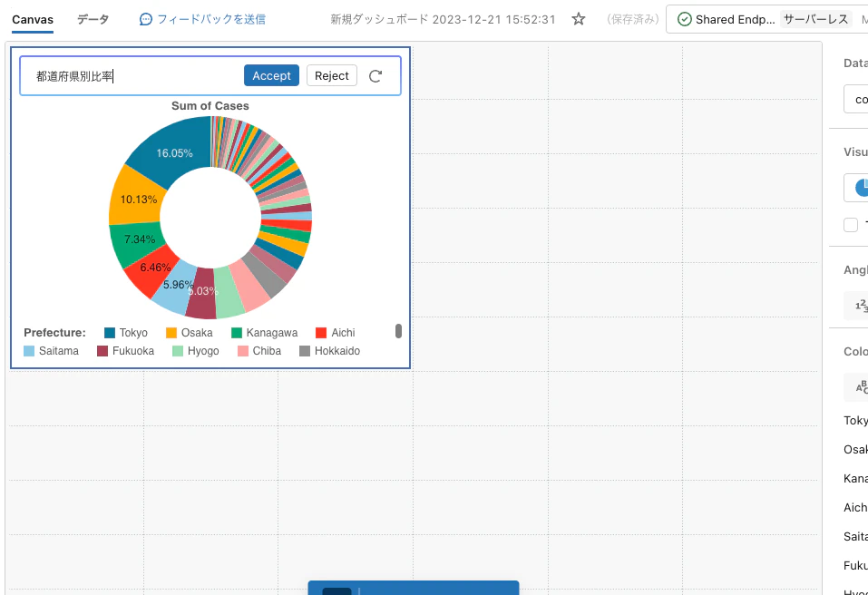Viewport: 868px width, 595px height.
Task: Toggle Fukuoka legend entry
Action: [126, 351]
